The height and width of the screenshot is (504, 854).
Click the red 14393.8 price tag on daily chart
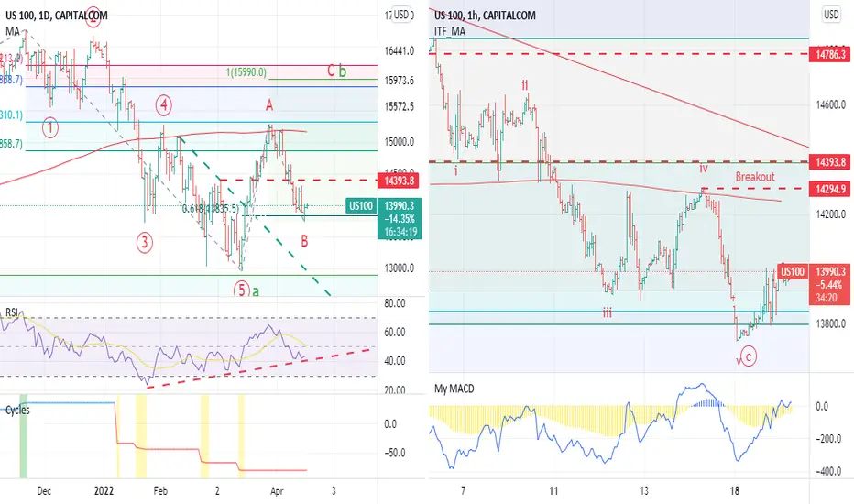point(399,181)
